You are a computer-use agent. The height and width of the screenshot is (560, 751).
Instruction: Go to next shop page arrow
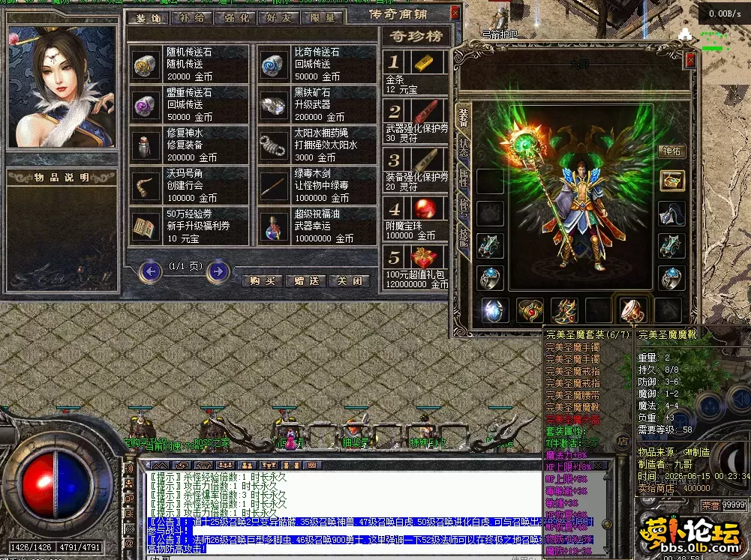pos(218,272)
